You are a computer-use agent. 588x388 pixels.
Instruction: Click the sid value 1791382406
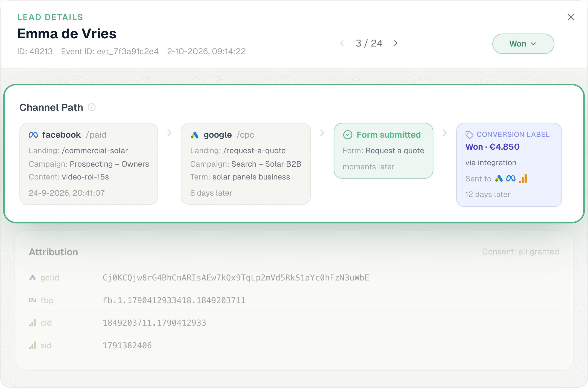[x=127, y=346]
